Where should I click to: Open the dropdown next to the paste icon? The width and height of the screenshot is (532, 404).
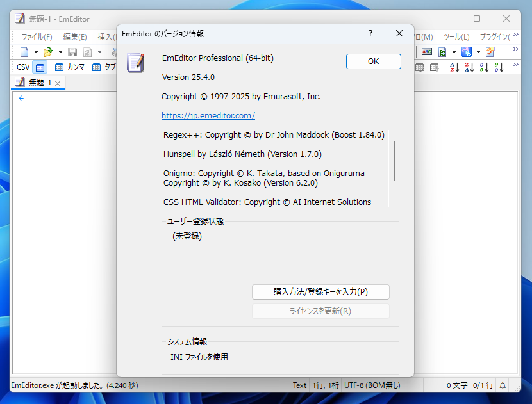click(x=99, y=51)
